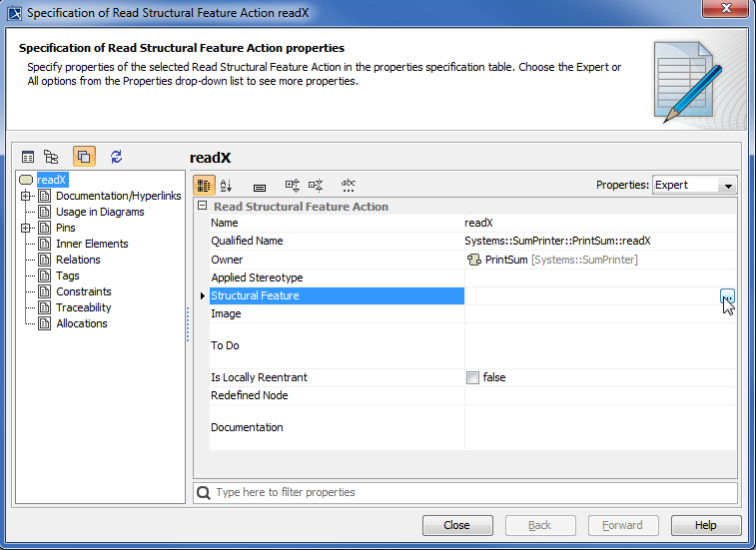The width and height of the screenshot is (756, 550).
Task: Click the ellipsis button for Structural Feature
Action: (x=727, y=296)
